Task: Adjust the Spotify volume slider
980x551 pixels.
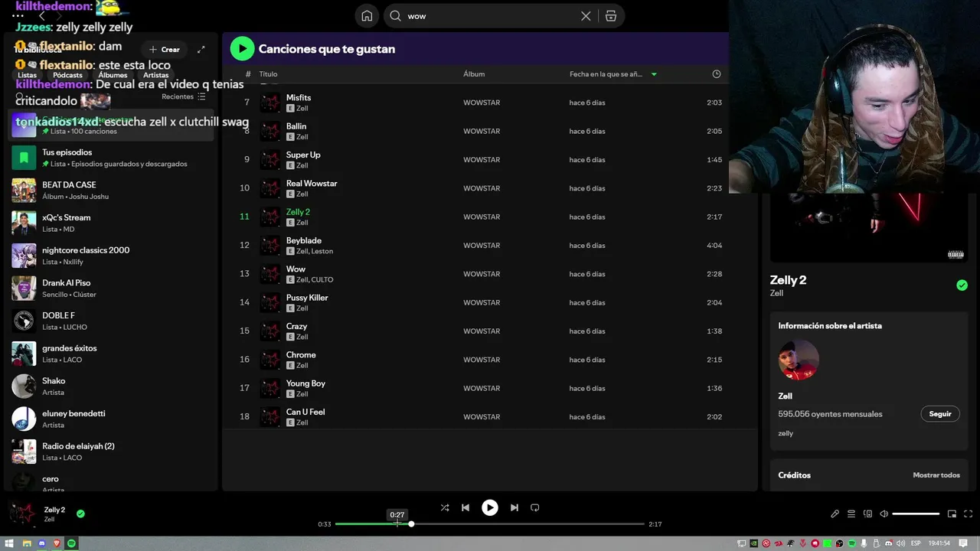Action: click(916, 514)
